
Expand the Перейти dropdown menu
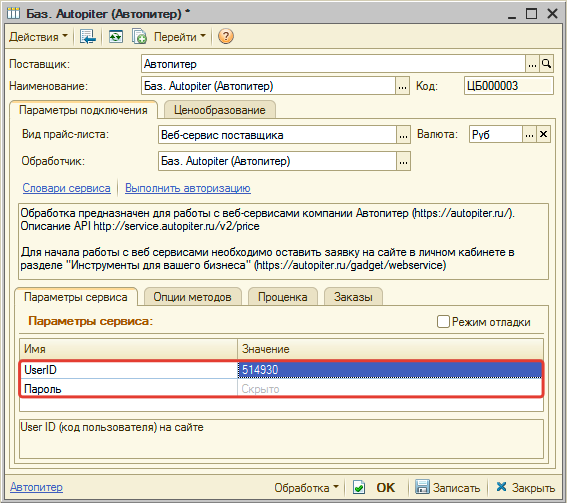tap(180, 37)
